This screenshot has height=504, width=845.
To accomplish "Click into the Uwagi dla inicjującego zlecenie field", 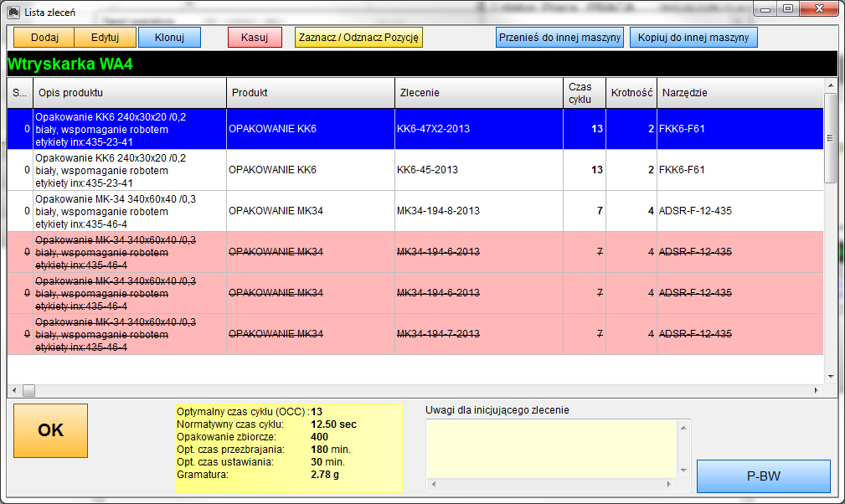I will (x=552, y=449).
